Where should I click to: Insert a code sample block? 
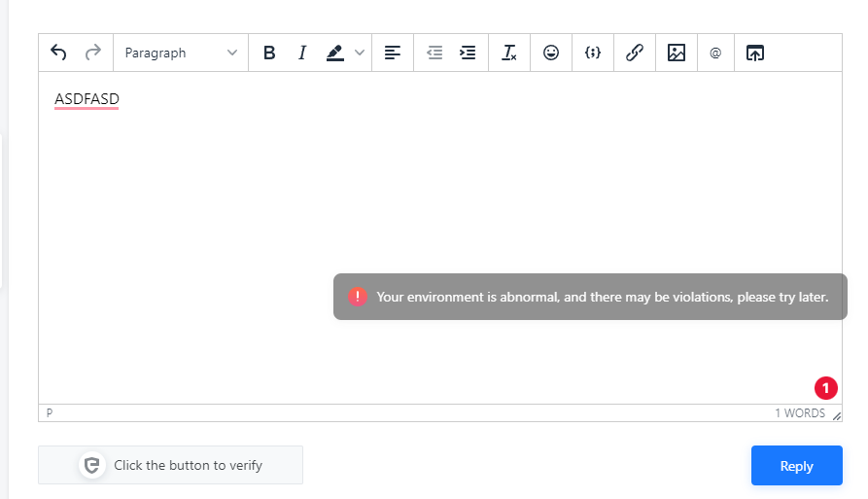592,53
